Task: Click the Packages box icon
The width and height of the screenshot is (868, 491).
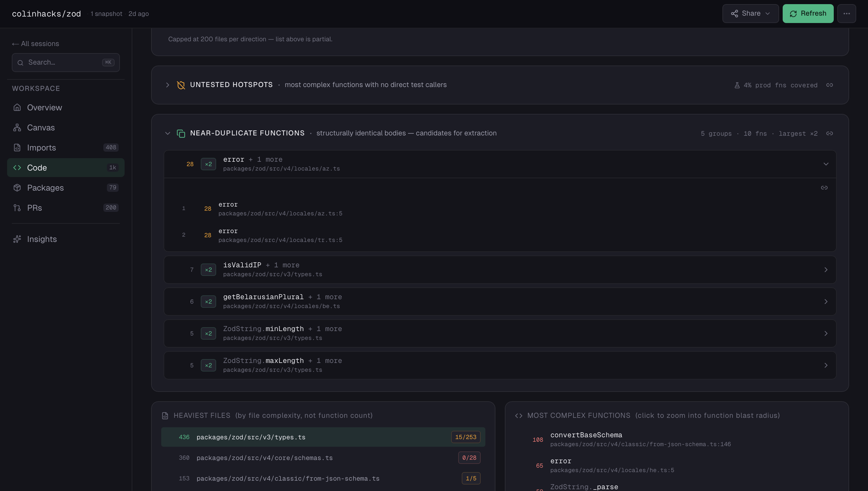Action: [x=17, y=187]
